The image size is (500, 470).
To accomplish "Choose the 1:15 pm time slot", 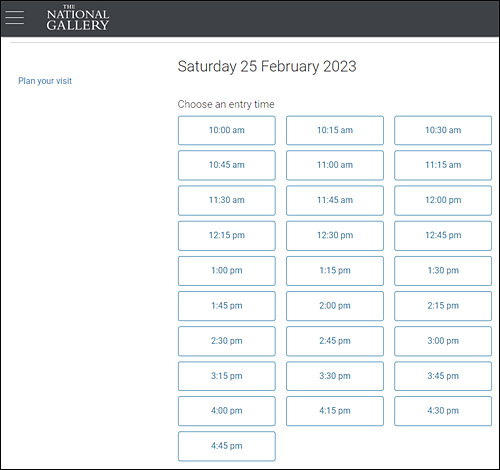I will 335,271.
